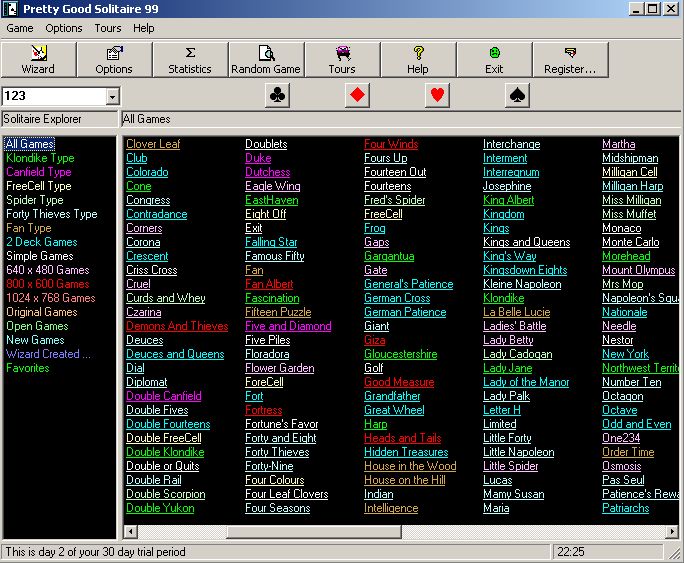The height and width of the screenshot is (563, 684).
Task: Click the Exit toolbar button
Action: coord(494,60)
